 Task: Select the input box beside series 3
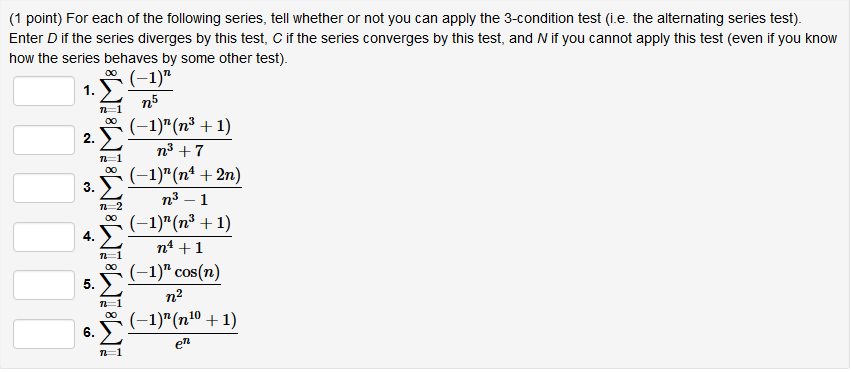(44, 188)
